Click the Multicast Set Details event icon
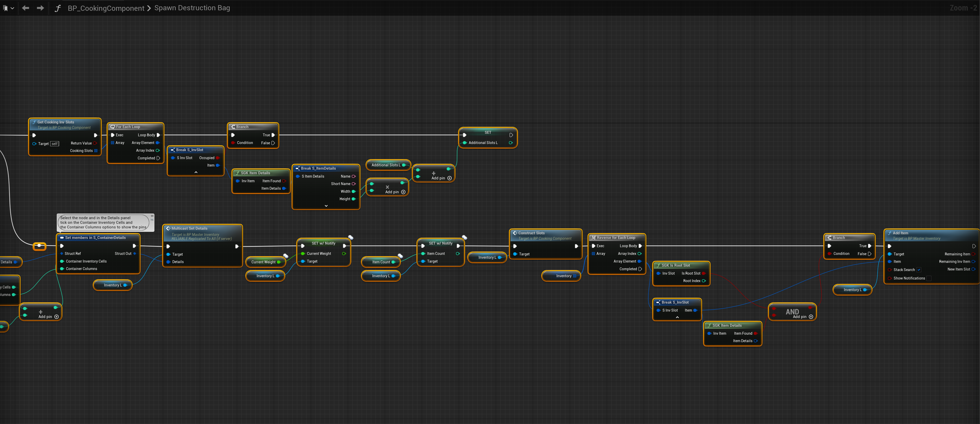This screenshot has height=424, width=980. [168, 228]
